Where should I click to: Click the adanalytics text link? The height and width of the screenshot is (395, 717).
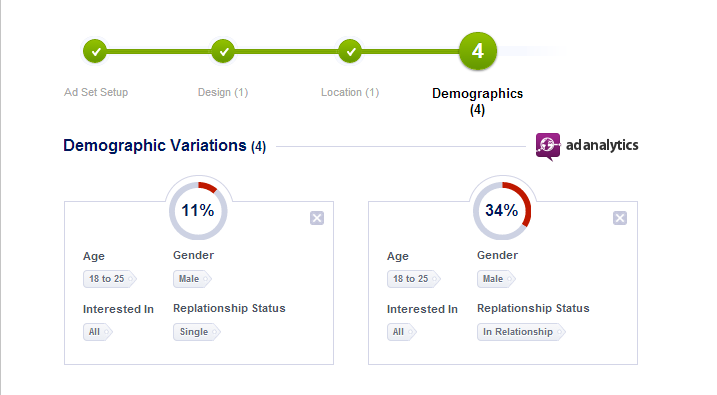click(602, 145)
